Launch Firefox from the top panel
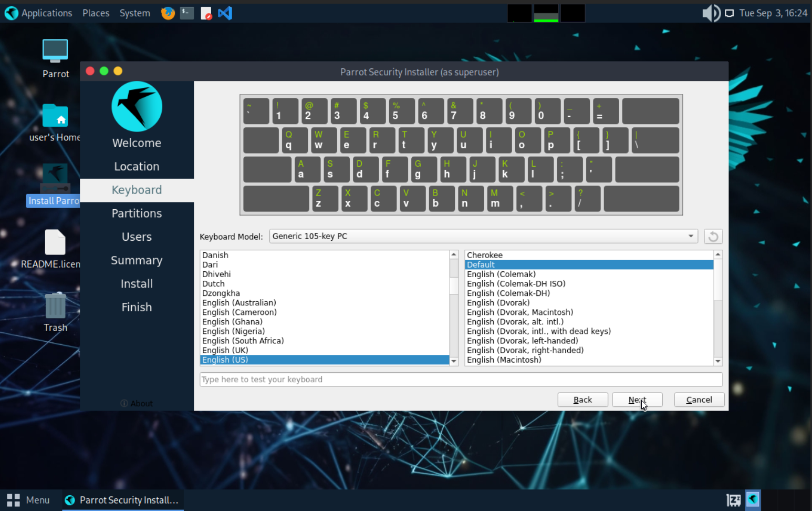The height and width of the screenshot is (511, 812). point(168,13)
